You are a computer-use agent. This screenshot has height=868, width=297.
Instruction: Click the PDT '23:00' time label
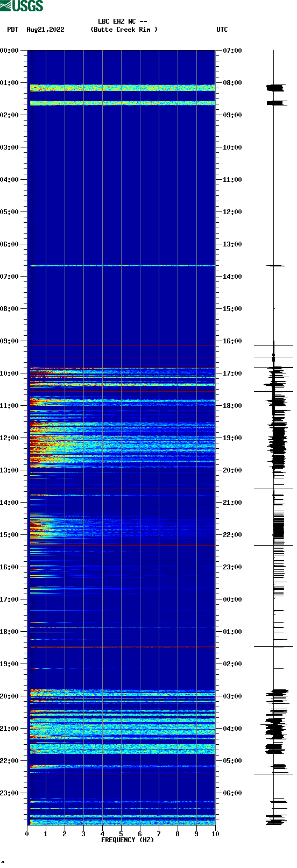[10, 793]
